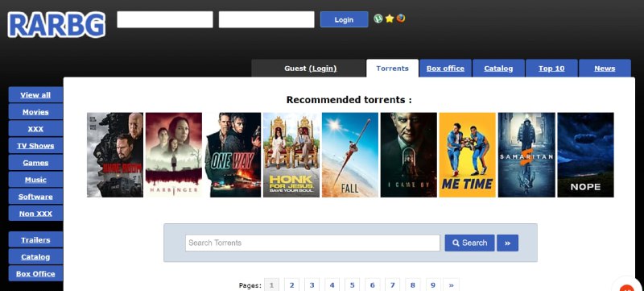Open Trailers from the sidebar
644x291 pixels.
click(x=35, y=239)
